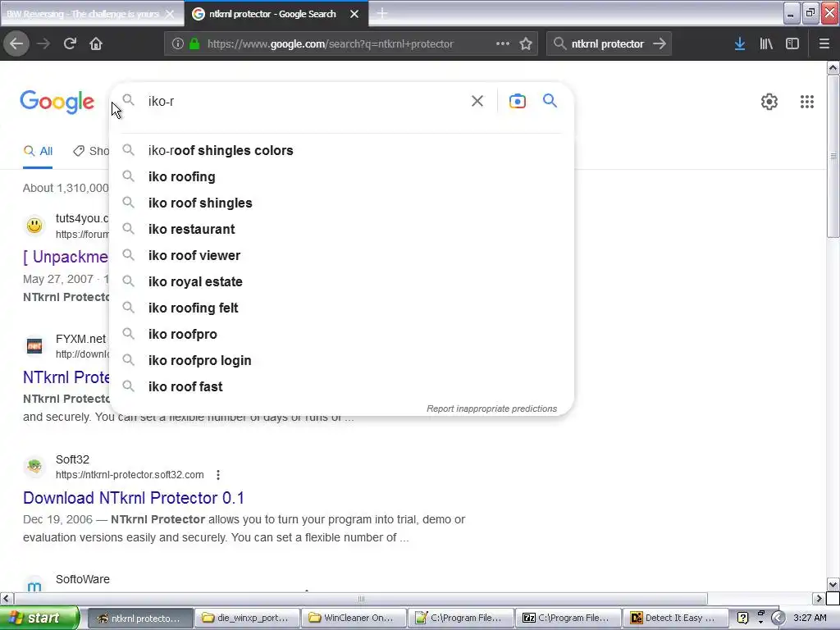Viewport: 840px width, 630px height.
Task: Click the vertical scrollbar down arrow
Action: pyautogui.click(x=833, y=584)
